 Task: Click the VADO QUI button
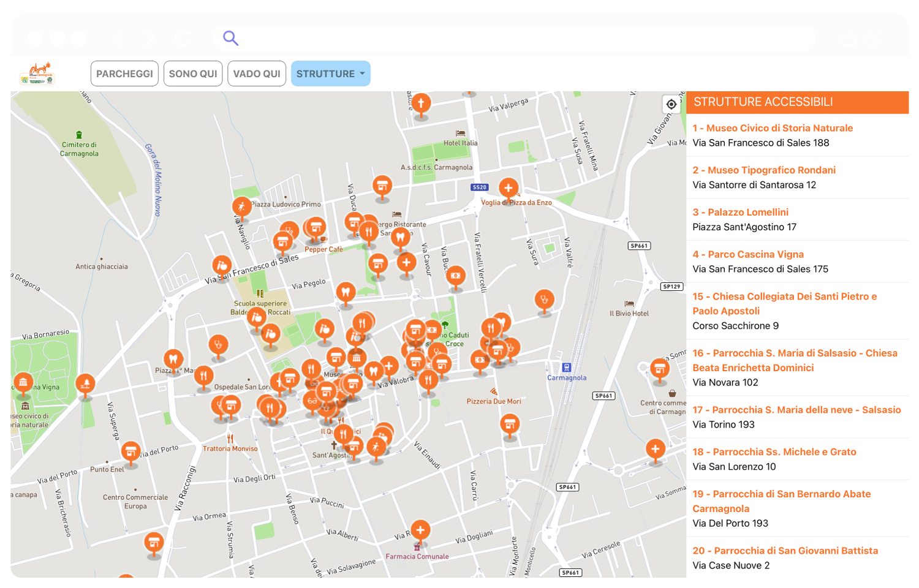coord(257,73)
